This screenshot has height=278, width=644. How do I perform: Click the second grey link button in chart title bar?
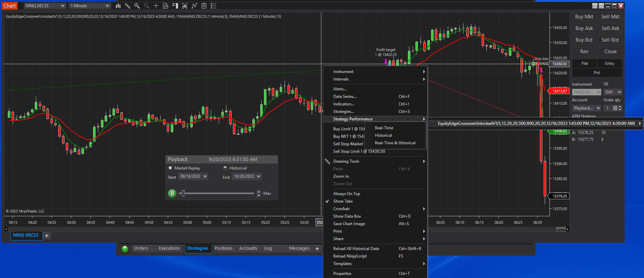(601, 6)
